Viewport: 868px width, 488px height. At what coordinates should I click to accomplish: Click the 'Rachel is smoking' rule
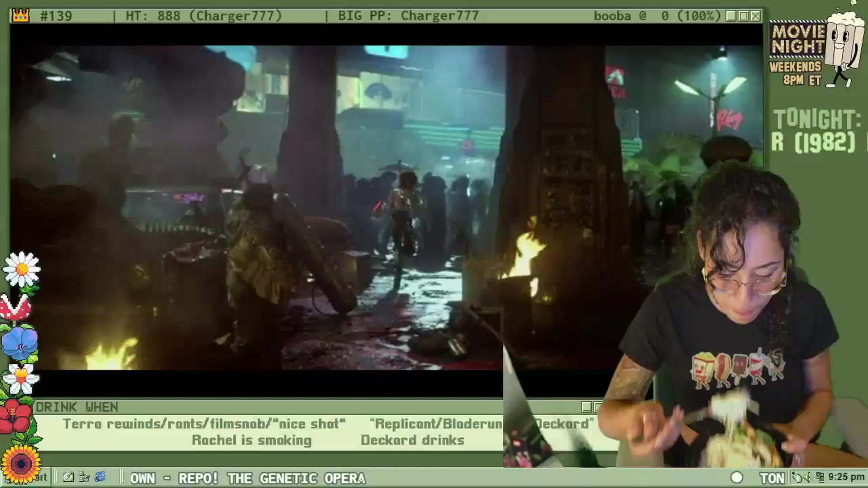coord(252,440)
